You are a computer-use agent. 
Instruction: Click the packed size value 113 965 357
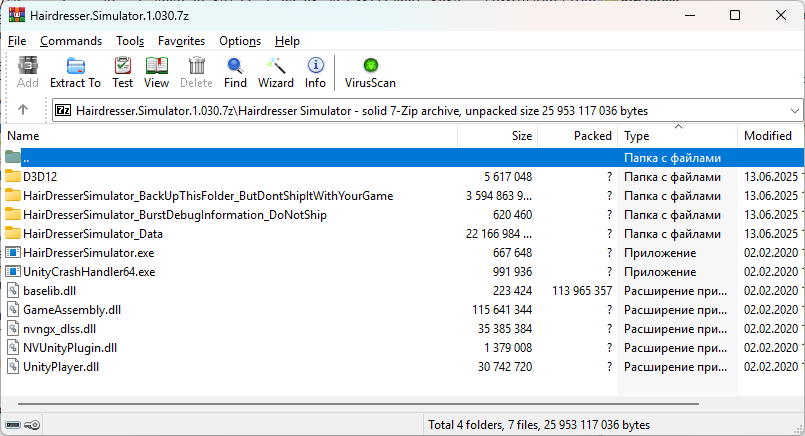tap(582, 291)
